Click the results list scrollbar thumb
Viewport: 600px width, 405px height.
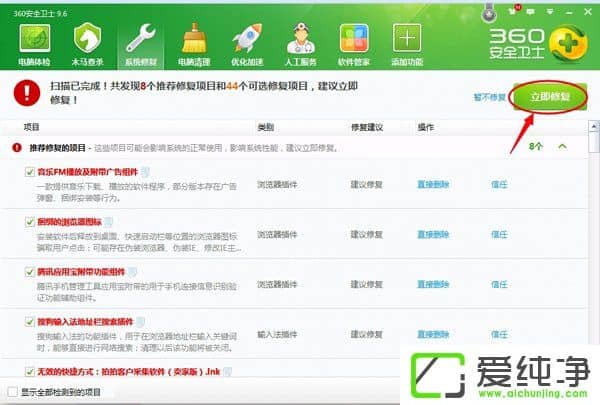click(x=593, y=142)
